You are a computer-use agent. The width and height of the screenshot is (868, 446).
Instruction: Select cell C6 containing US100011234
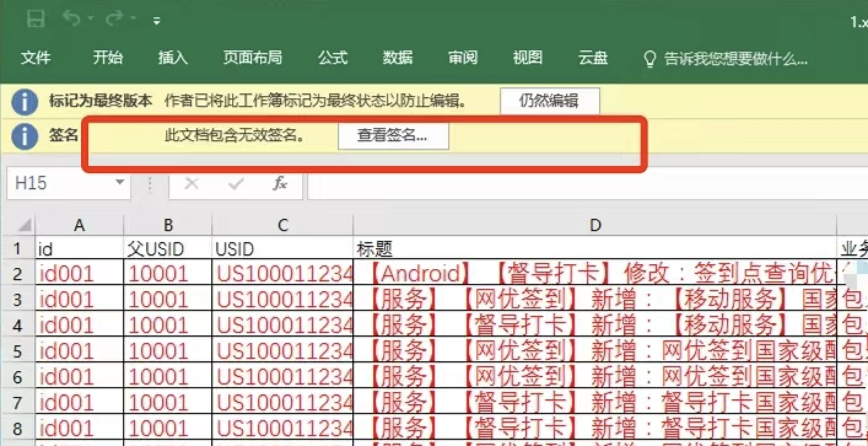282,376
